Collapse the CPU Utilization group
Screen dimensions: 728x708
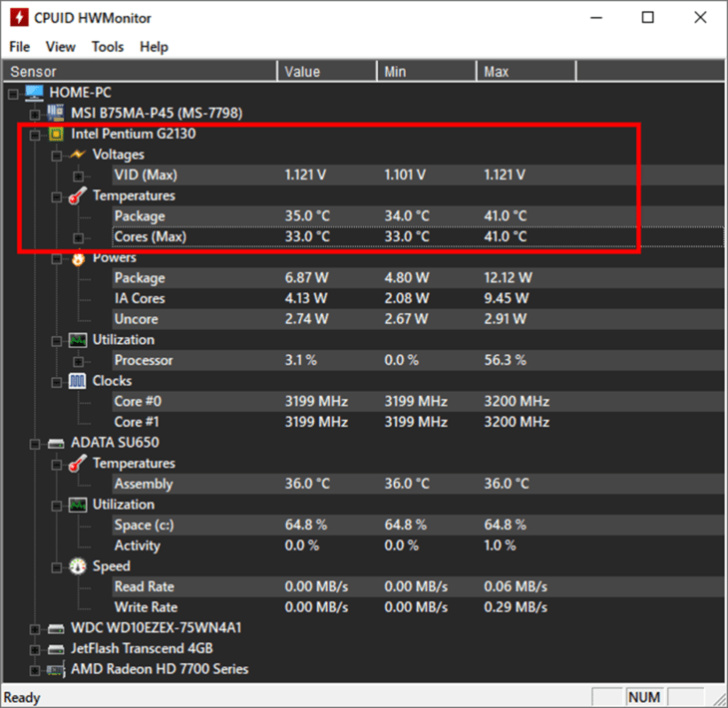tap(57, 341)
